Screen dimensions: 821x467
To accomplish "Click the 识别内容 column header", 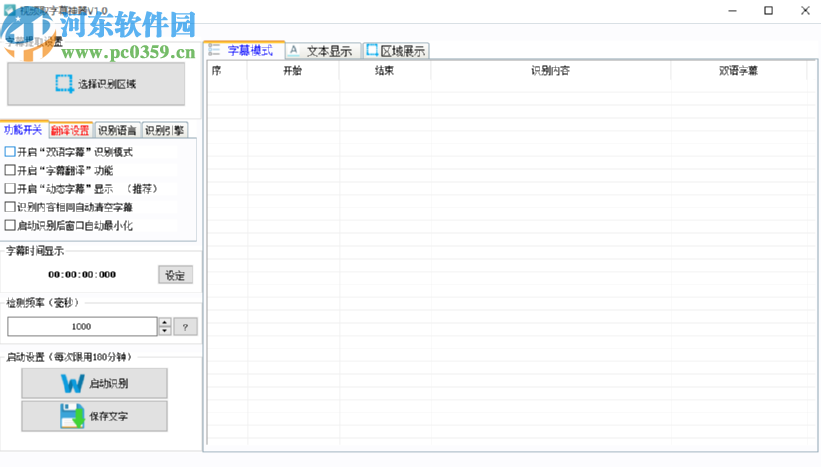I will click(550, 71).
